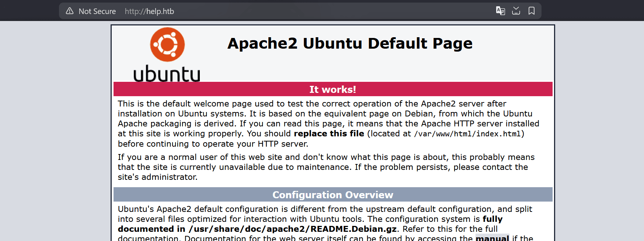644x241 pixels.
Task: Bookmark this page with bookmark icon
Action: pos(532,11)
